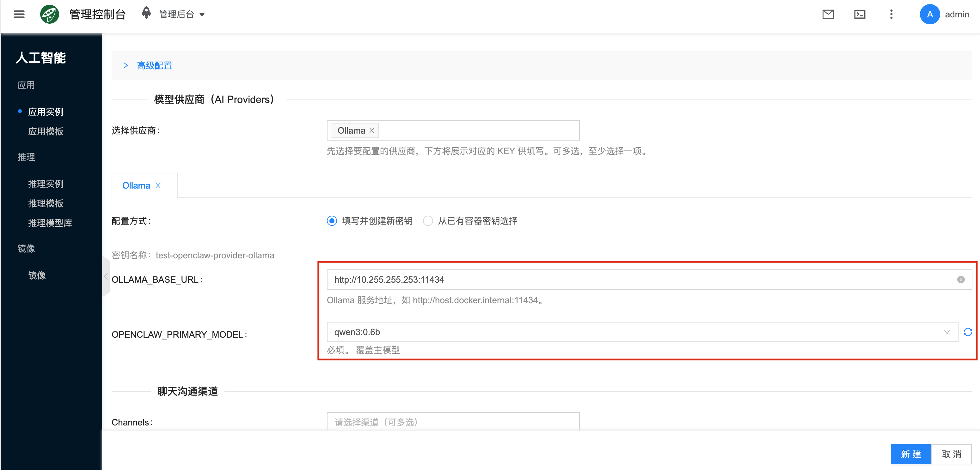Open the vertical three-dot more menu

[891, 15]
